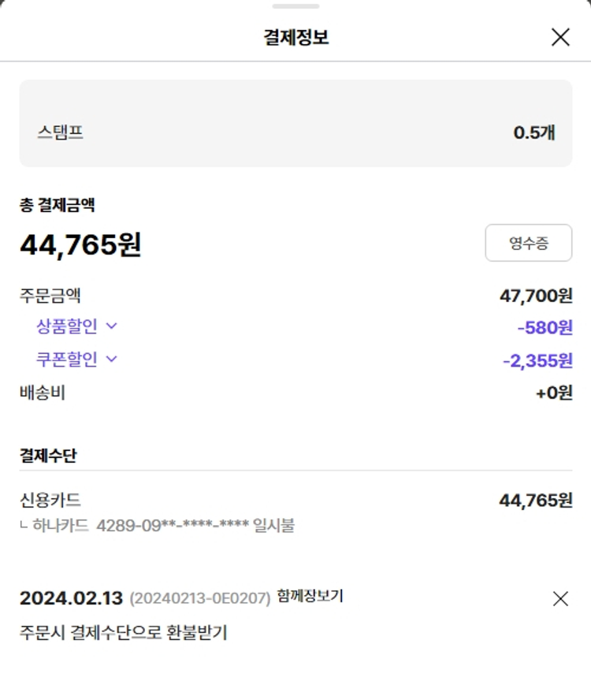Click the 함께장보기 label
The image size is (591, 700).
[310, 597]
